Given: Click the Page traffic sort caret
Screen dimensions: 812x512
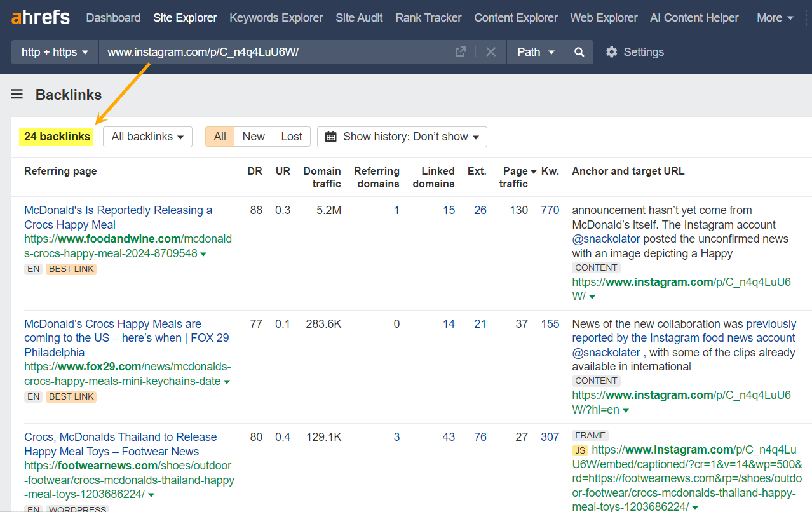Looking at the screenshot, I should (x=532, y=170).
